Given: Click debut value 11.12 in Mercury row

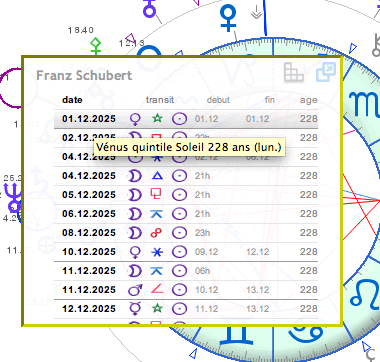Looking at the screenshot, I should (x=207, y=309).
